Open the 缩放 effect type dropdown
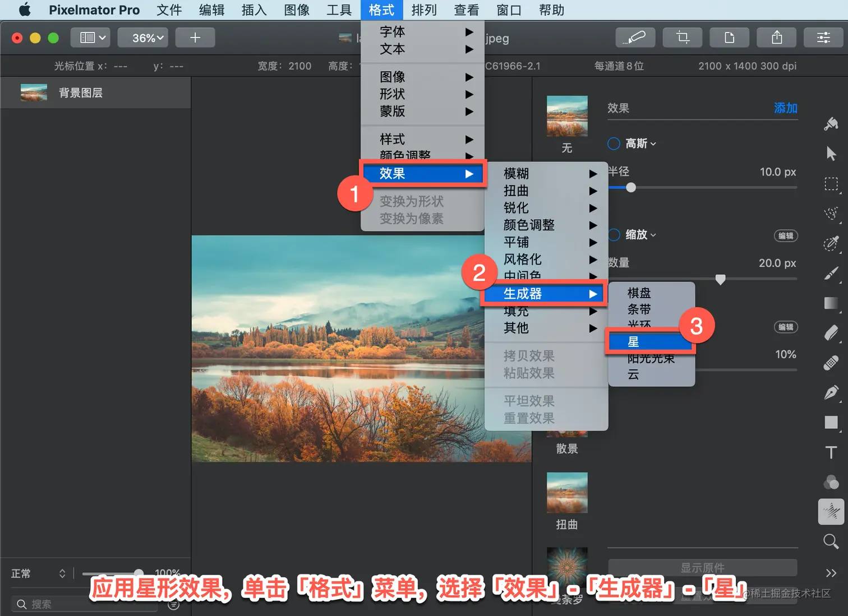The image size is (848, 616). coord(640,234)
